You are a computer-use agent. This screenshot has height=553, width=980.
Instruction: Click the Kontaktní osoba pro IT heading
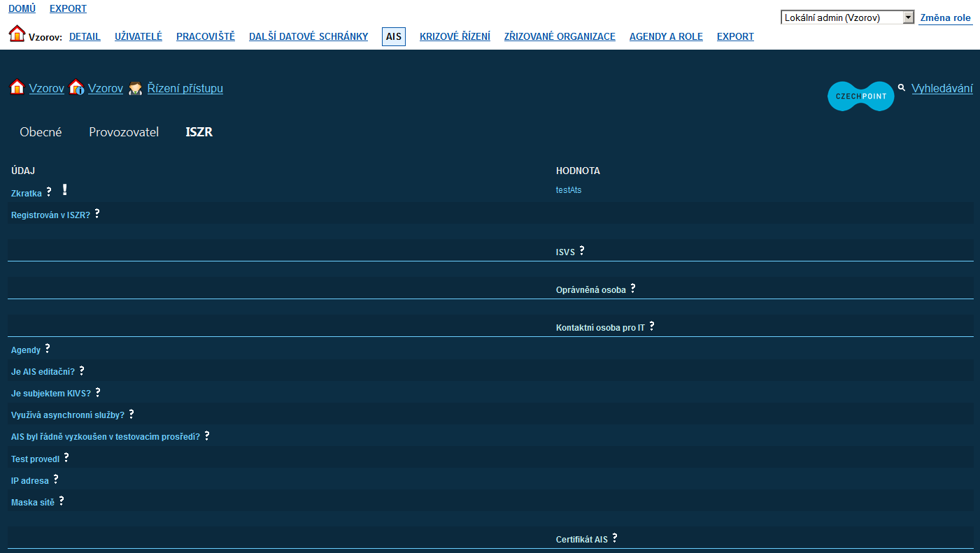click(x=600, y=328)
